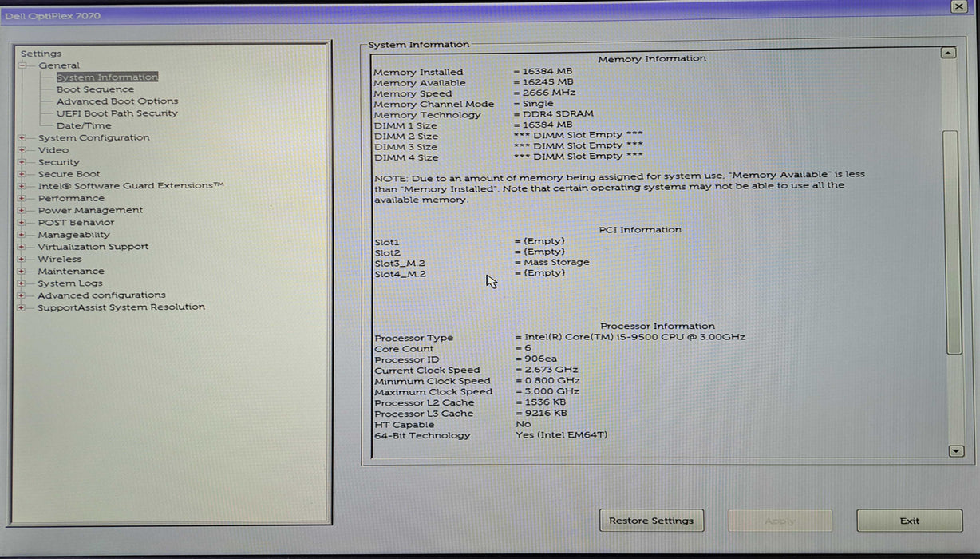
Task: Collapse the General tree node
Action: point(22,65)
